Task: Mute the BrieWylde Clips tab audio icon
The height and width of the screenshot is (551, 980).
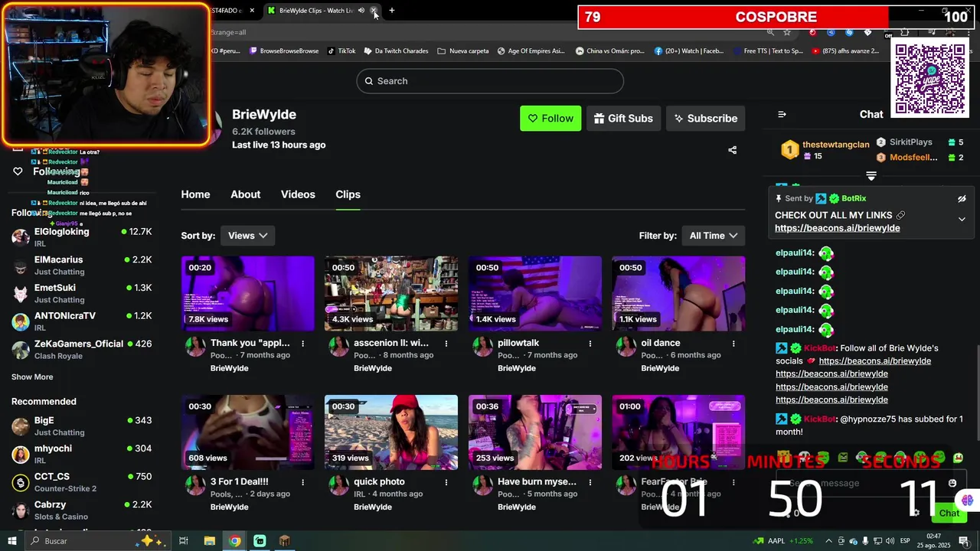Action: (x=361, y=11)
